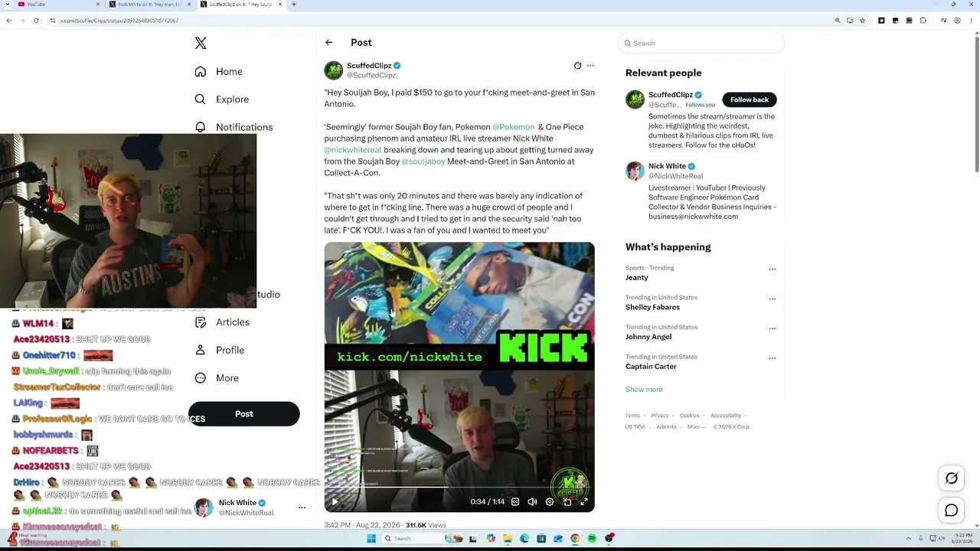Viewport: 980px width, 551px height.
Task: Open Captain Carter trending topic
Action: point(651,367)
